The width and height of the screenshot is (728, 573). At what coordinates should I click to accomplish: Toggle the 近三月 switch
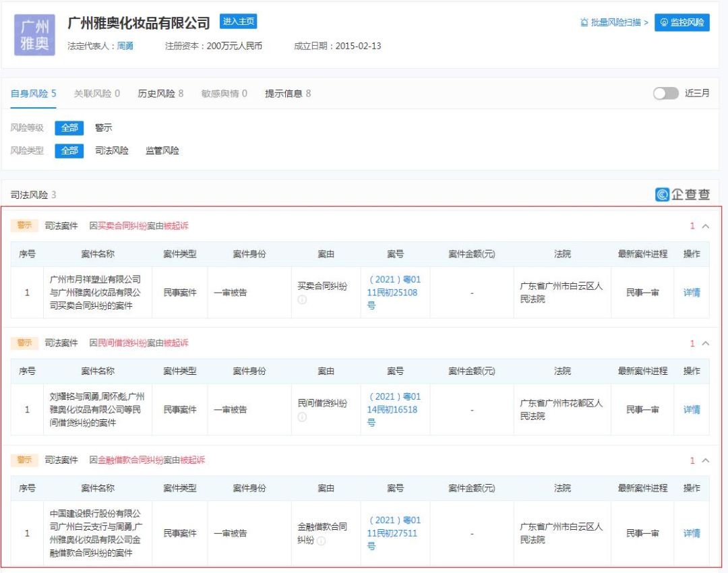pos(665,93)
